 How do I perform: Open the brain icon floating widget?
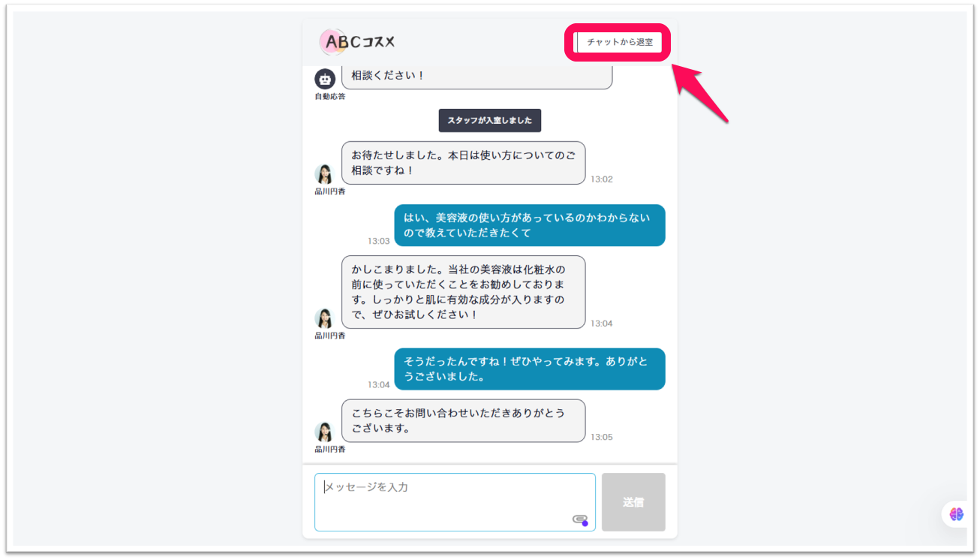956,514
